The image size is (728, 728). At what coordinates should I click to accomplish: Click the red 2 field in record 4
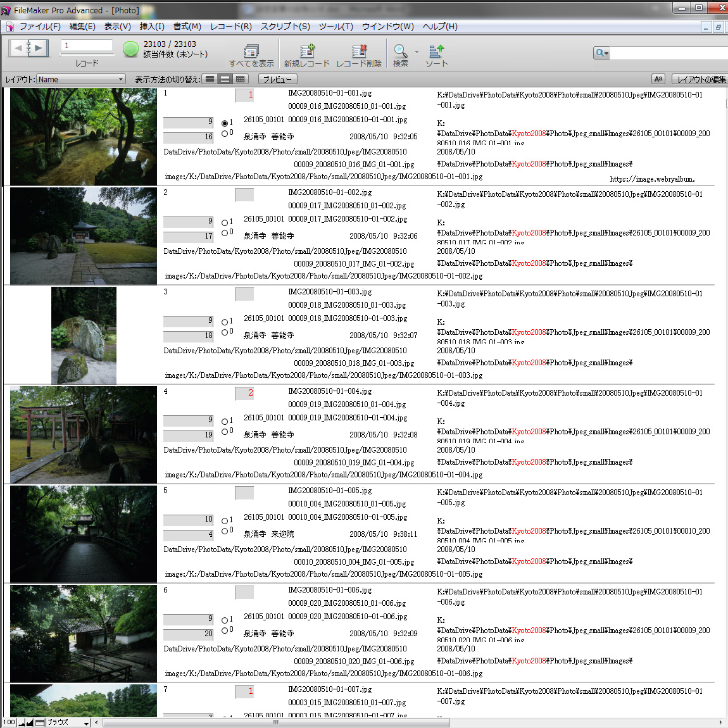click(244, 393)
